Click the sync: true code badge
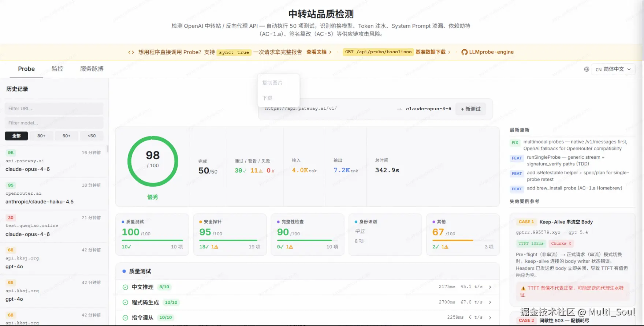 [x=234, y=52]
